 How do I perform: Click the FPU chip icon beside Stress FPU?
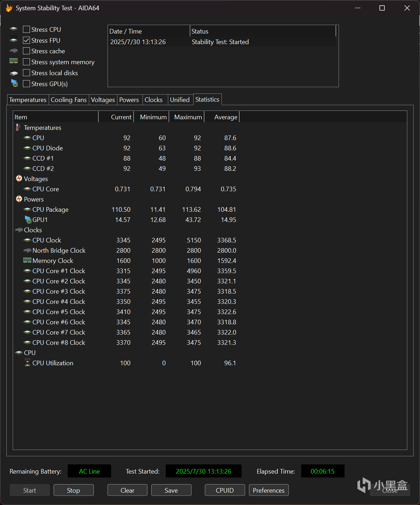point(14,40)
